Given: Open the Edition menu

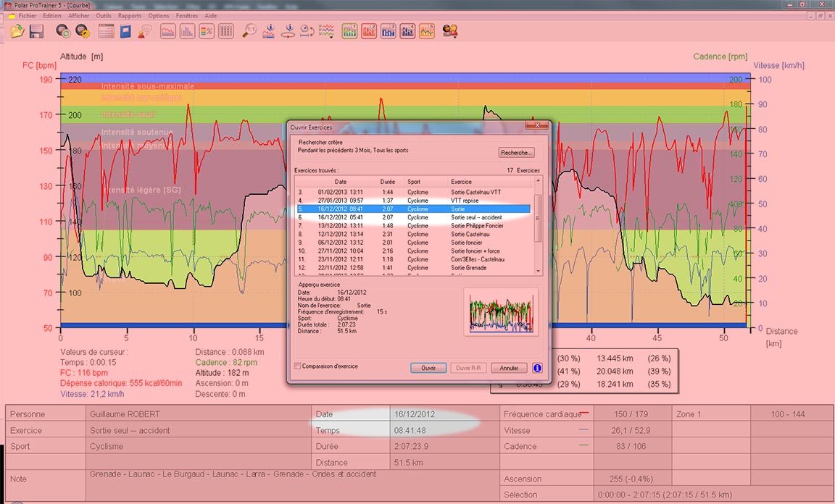Looking at the screenshot, I should (x=52, y=16).
